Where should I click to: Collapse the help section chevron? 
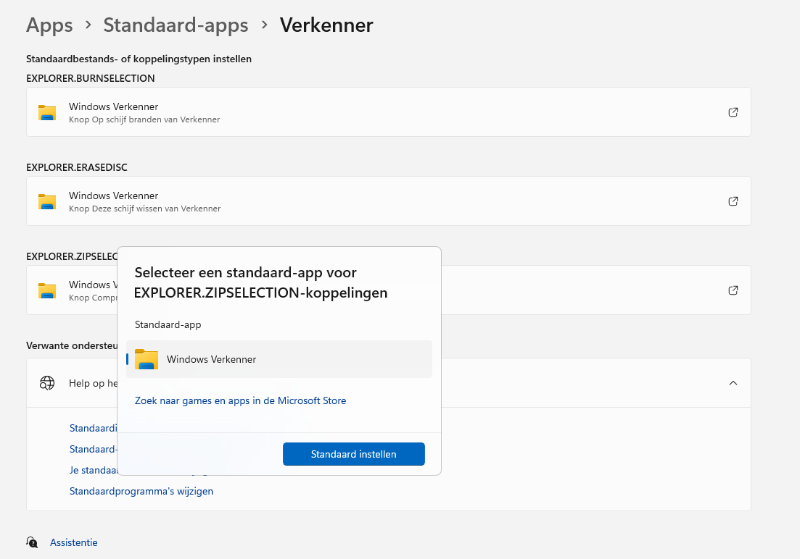pos(733,383)
